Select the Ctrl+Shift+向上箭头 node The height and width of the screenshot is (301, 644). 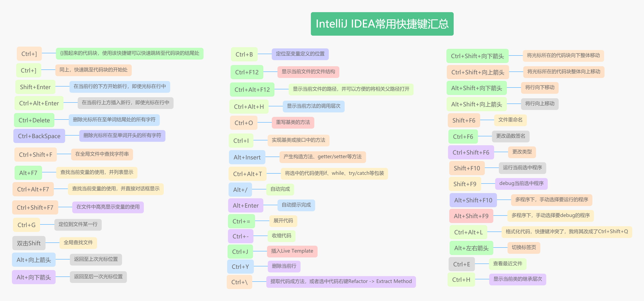[x=478, y=72]
